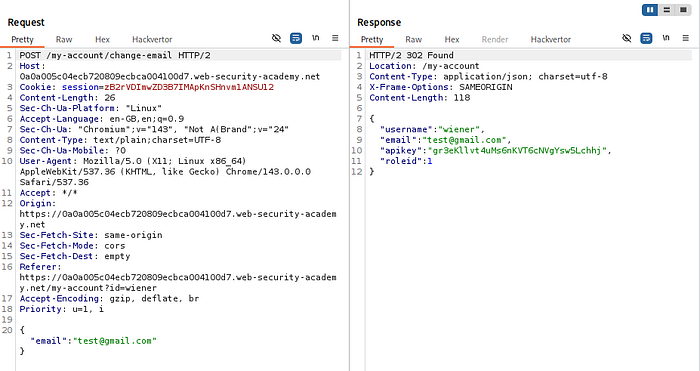Click the Referer header label
Image resolution: width=700 pixels, height=371 pixels.
(40, 267)
